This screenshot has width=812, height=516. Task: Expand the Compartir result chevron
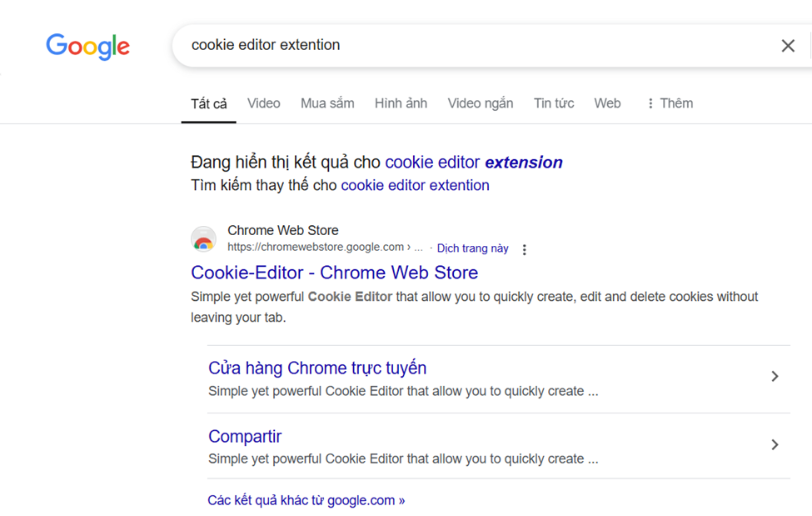pyautogui.click(x=775, y=444)
